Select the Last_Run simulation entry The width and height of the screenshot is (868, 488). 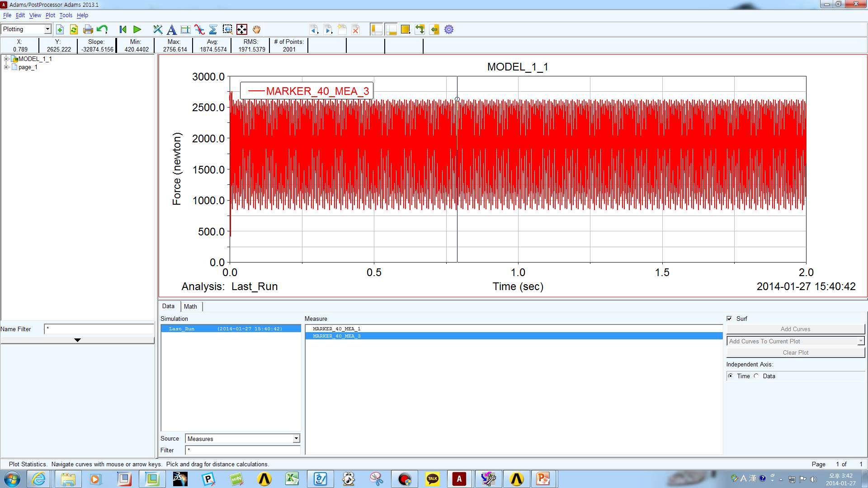point(231,328)
